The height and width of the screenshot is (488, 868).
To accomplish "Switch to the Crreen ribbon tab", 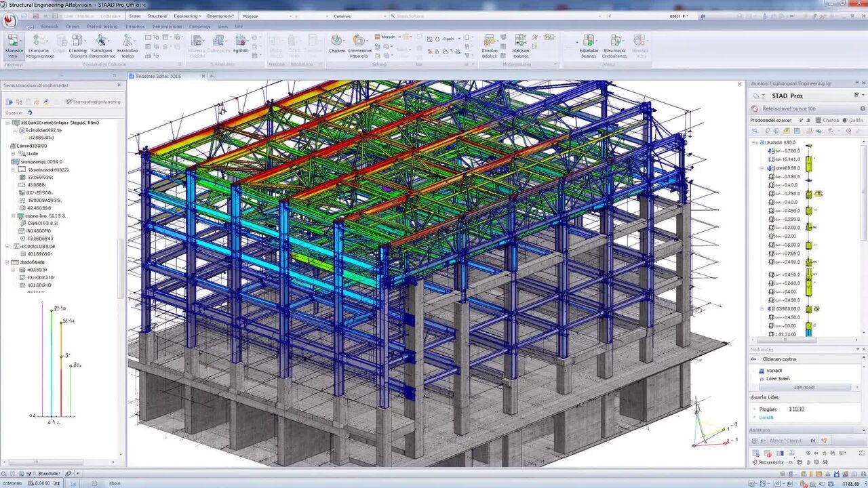I will click(73, 26).
